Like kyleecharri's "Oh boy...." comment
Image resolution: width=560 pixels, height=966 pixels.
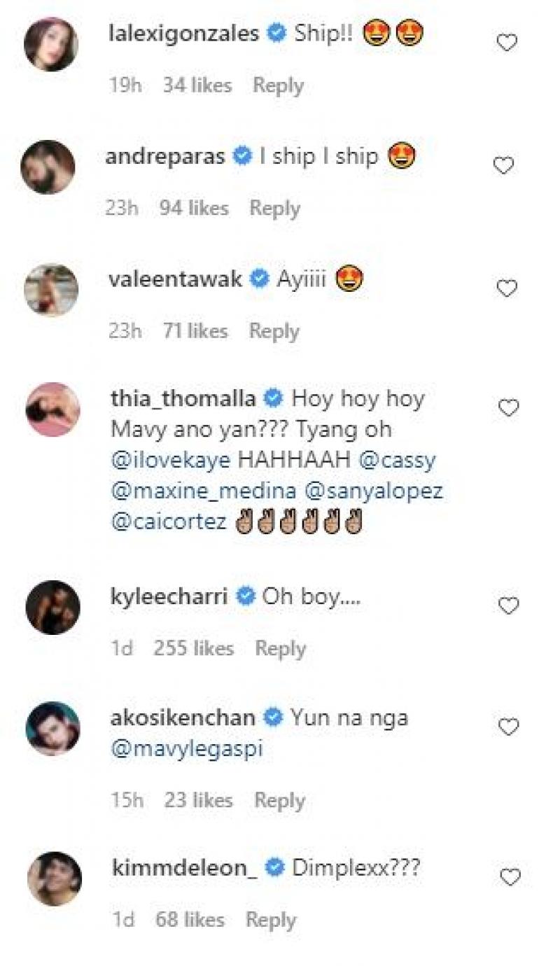(x=508, y=605)
